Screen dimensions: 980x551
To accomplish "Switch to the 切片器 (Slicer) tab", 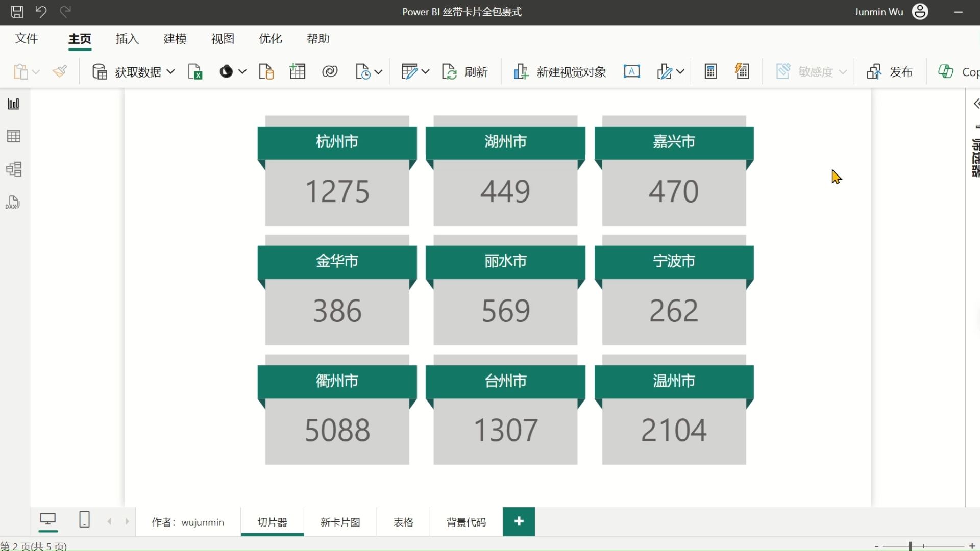I will coord(271,521).
